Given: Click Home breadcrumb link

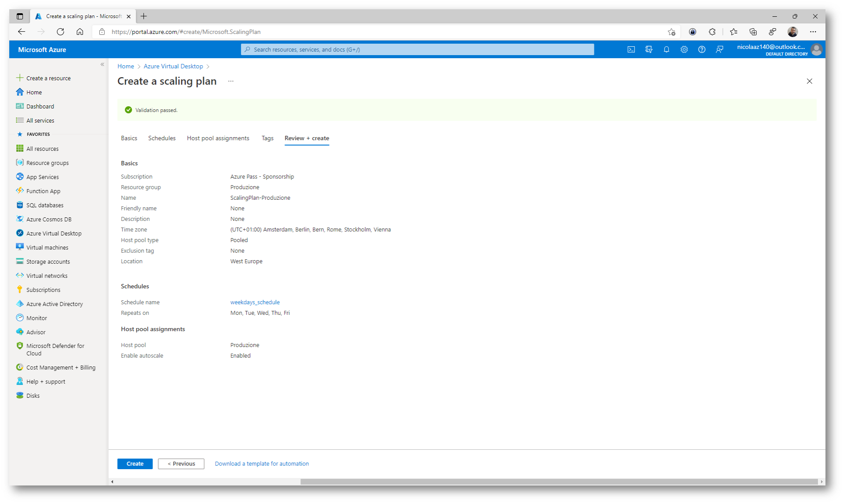Looking at the screenshot, I should point(126,66).
